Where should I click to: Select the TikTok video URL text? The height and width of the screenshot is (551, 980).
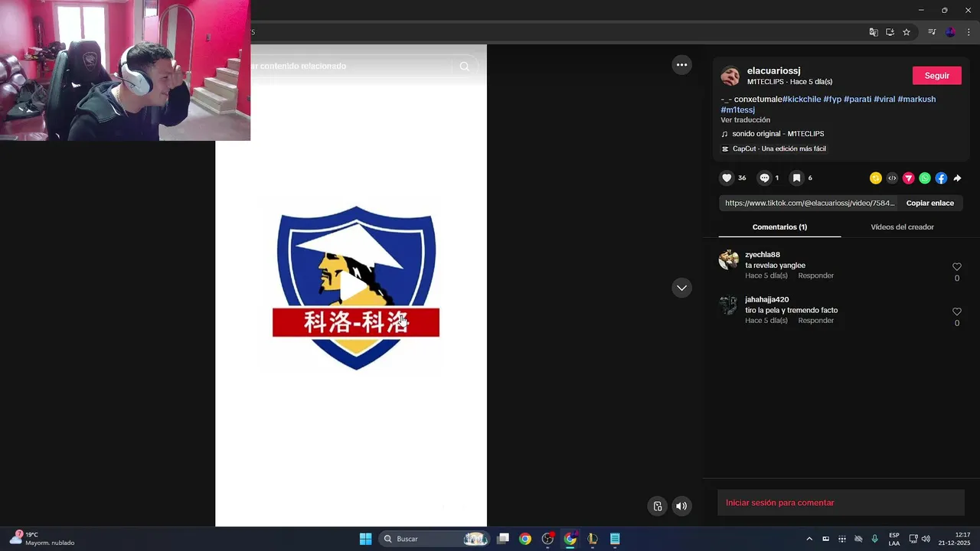tap(809, 203)
